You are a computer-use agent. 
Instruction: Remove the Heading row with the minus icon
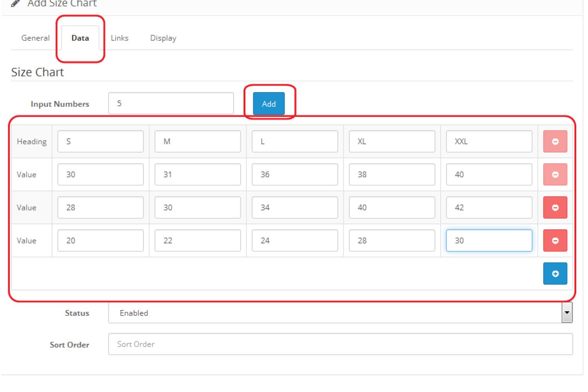pos(555,141)
